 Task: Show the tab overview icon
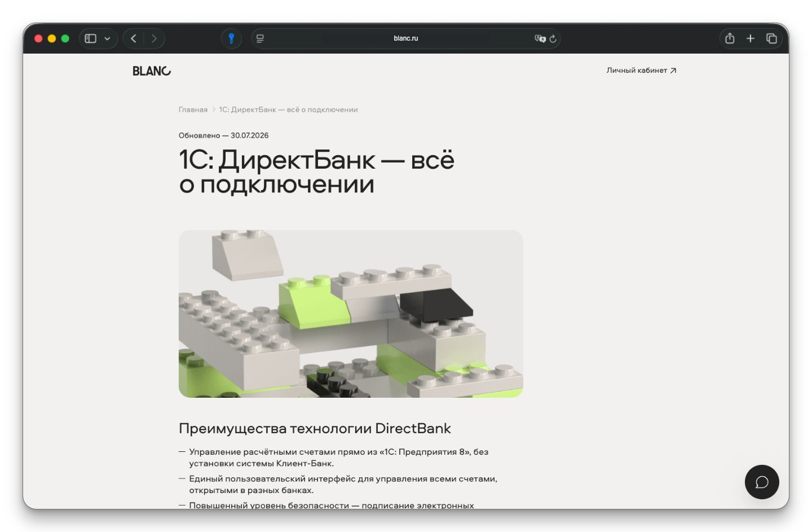point(771,38)
